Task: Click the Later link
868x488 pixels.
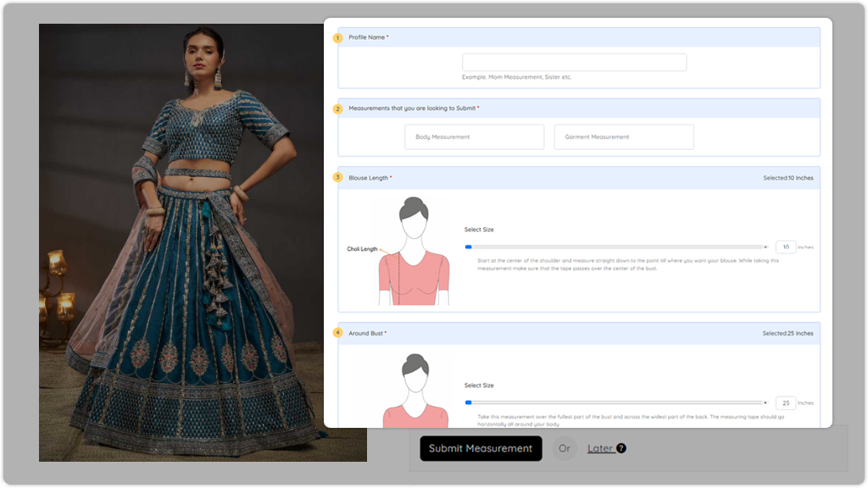Action: pos(599,448)
